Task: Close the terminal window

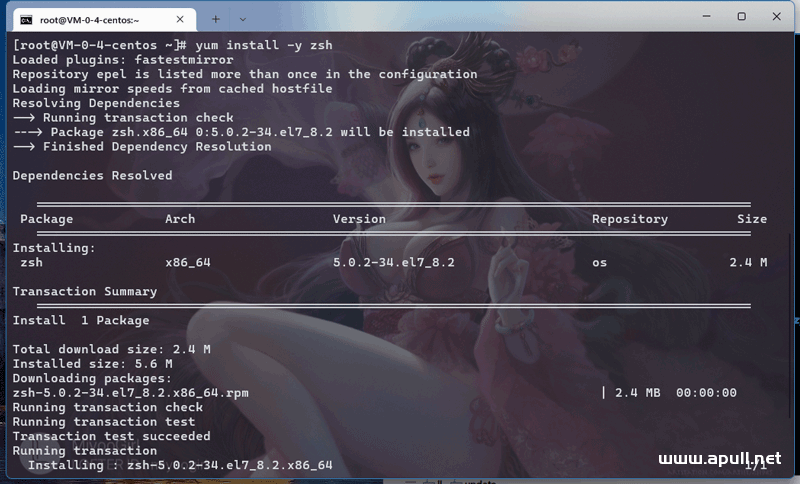Action: (777, 16)
